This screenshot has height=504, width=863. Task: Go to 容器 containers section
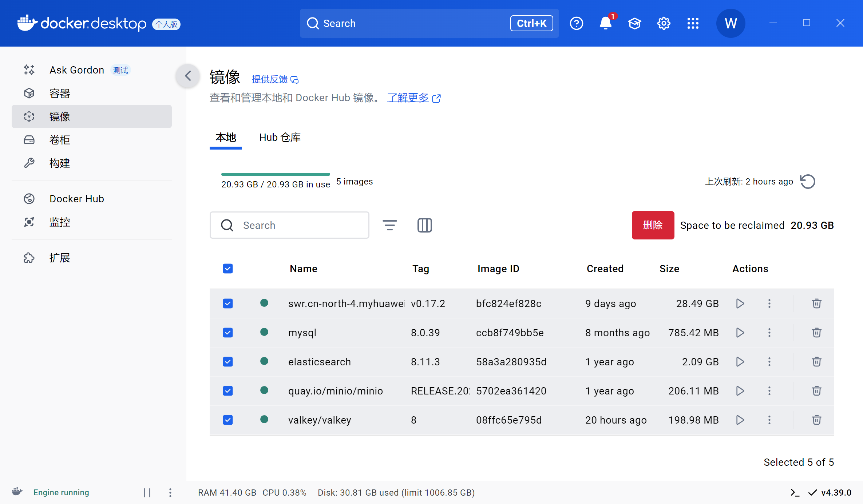(x=92, y=93)
